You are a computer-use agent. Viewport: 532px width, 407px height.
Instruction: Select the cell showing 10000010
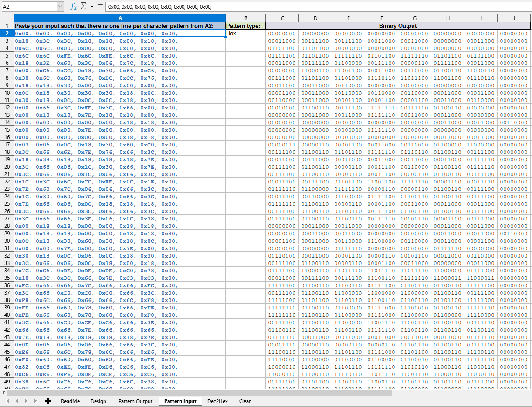pos(282,366)
